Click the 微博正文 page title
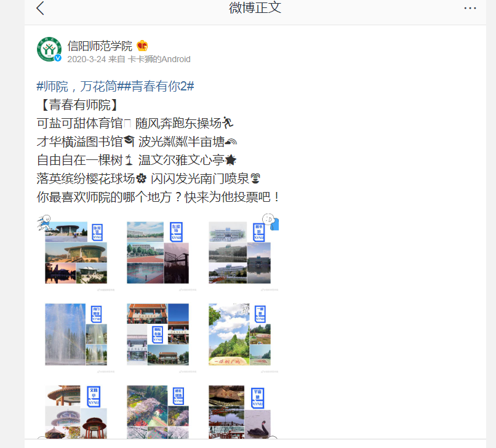 (x=255, y=7)
